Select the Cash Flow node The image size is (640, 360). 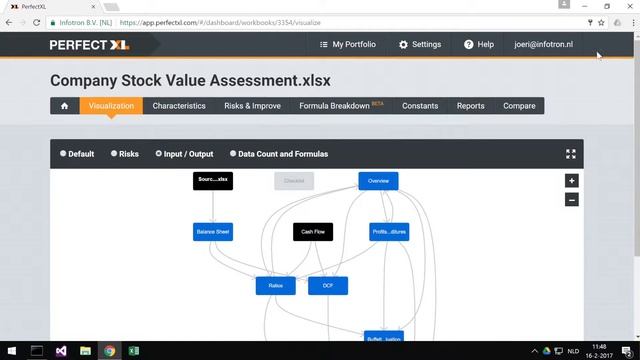(313, 232)
